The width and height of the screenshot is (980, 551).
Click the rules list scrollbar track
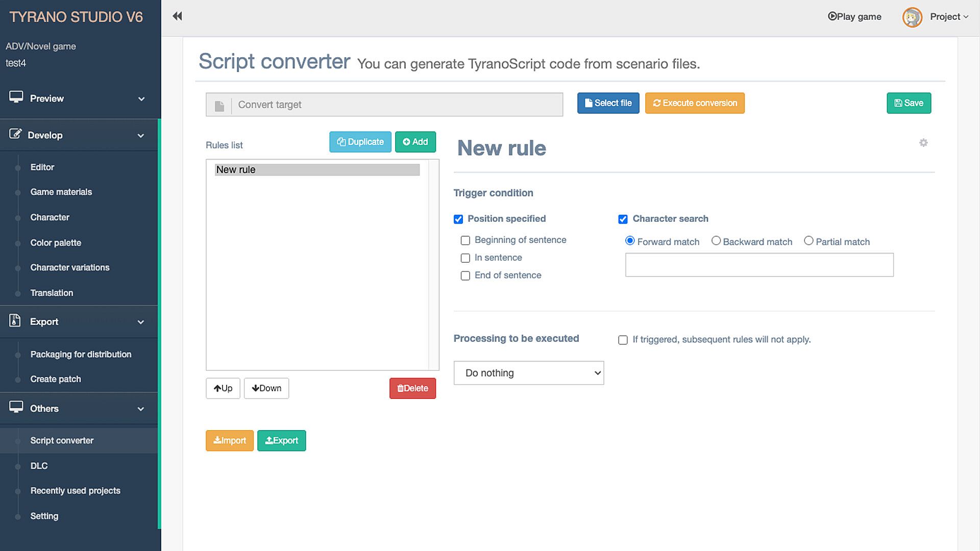coord(434,264)
